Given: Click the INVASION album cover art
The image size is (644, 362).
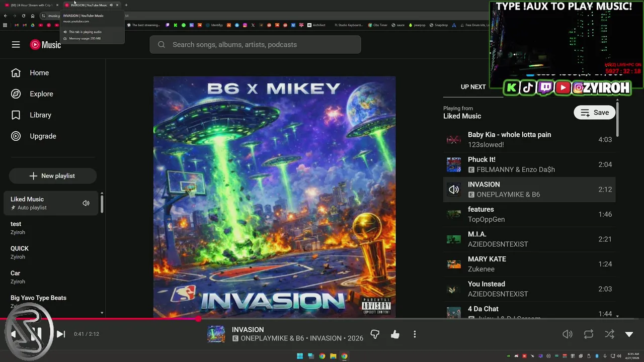Looking at the screenshot, I should pyautogui.click(x=274, y=197).
